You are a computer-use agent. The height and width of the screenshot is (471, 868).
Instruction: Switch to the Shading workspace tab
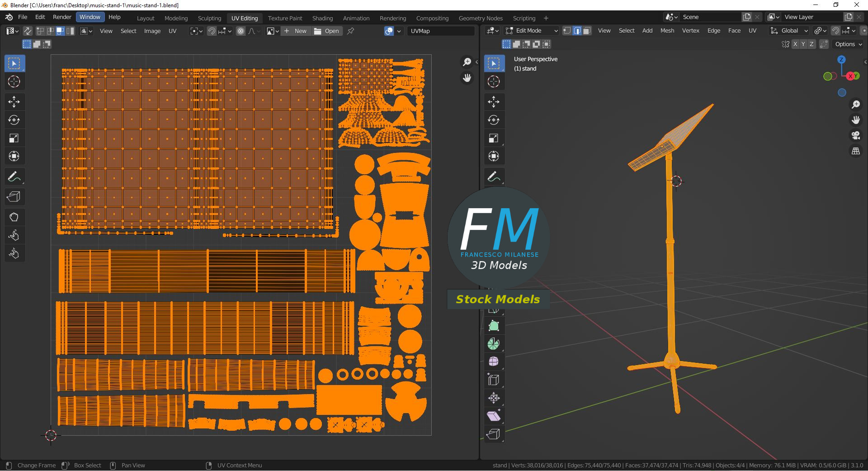322,18
